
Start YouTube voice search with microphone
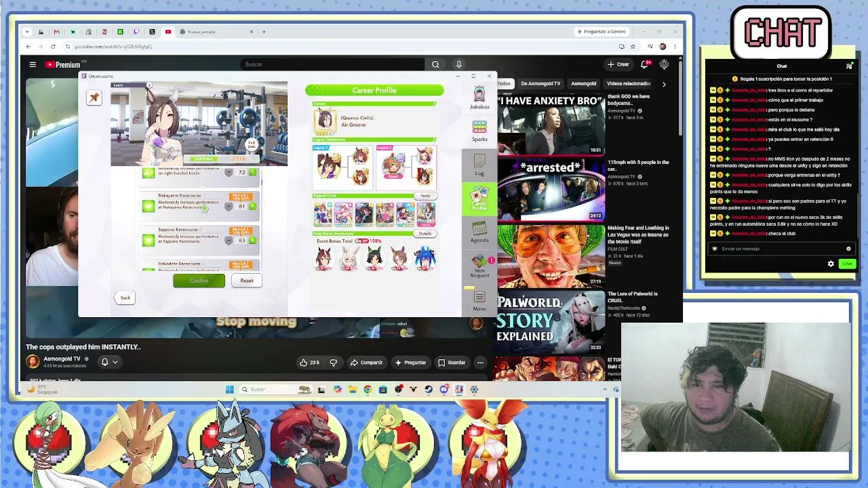coord(459,64)
